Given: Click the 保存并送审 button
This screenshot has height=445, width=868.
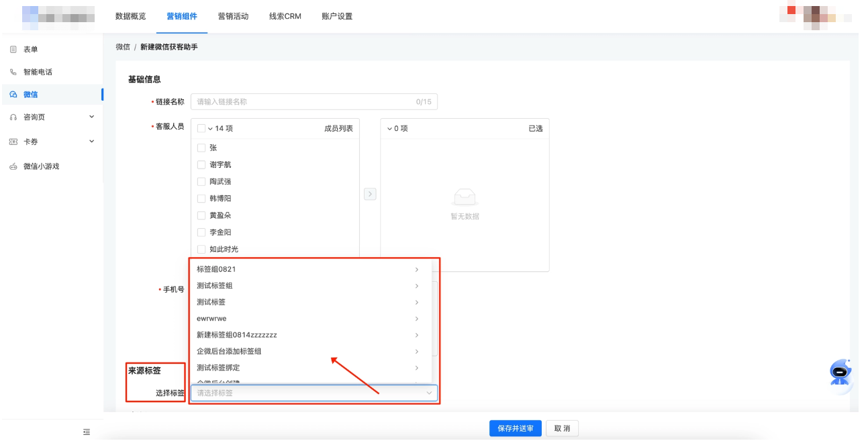Looking at the screenshot, I should tap(515, 428).
